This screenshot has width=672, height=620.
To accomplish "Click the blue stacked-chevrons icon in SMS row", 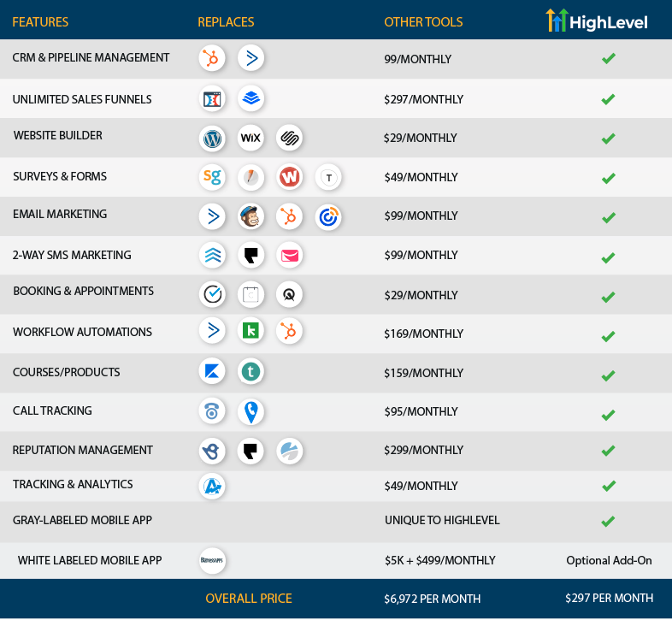I will click(x=212, y=256).
